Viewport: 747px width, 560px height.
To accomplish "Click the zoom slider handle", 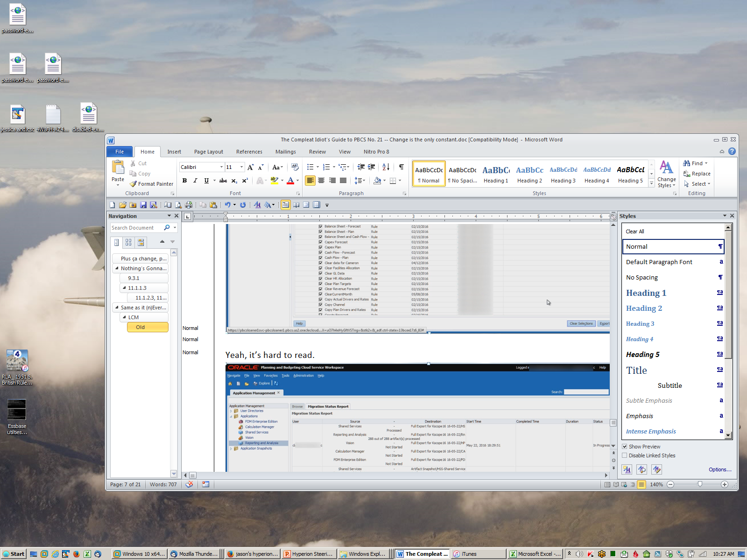I will (x=700, y=484).
